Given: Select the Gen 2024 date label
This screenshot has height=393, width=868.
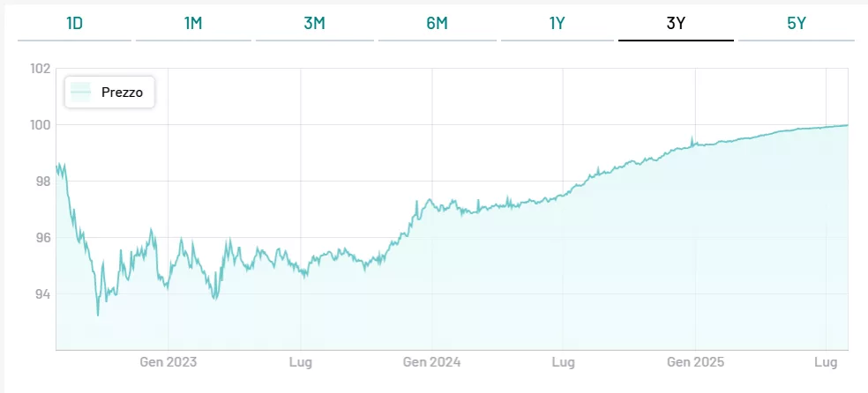Looking at the screenshot, I should 431,361.
